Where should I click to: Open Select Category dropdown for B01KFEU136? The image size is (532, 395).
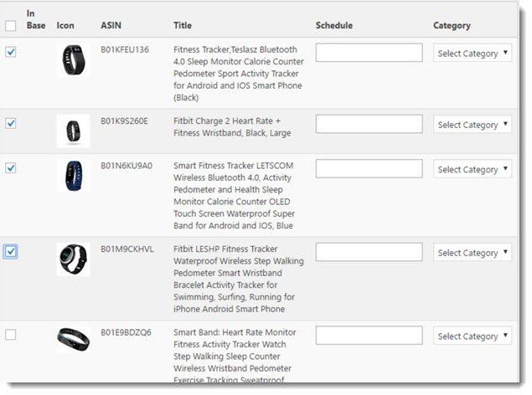[473, 54]
